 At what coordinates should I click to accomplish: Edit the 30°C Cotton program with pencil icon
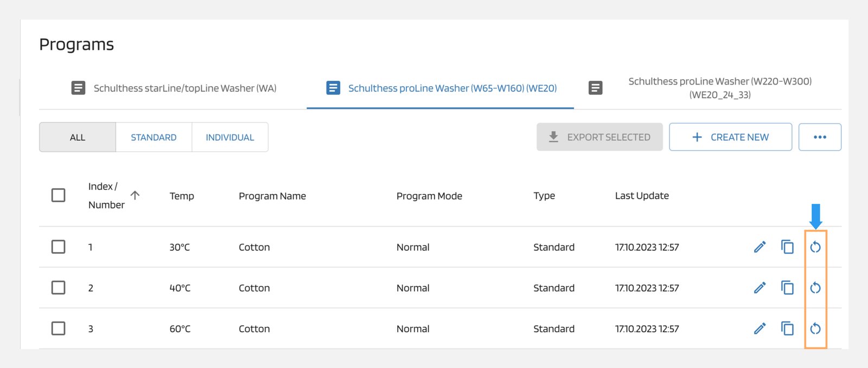click(x=759, y=247)
